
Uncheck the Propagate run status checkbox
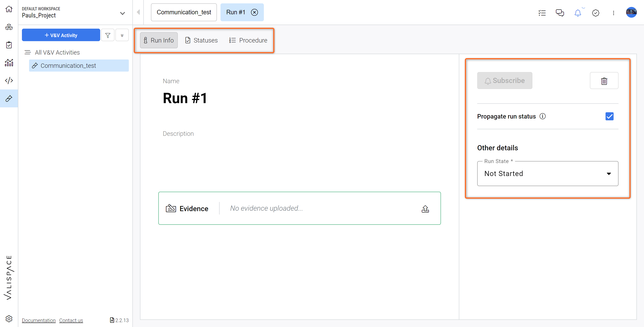610,116
